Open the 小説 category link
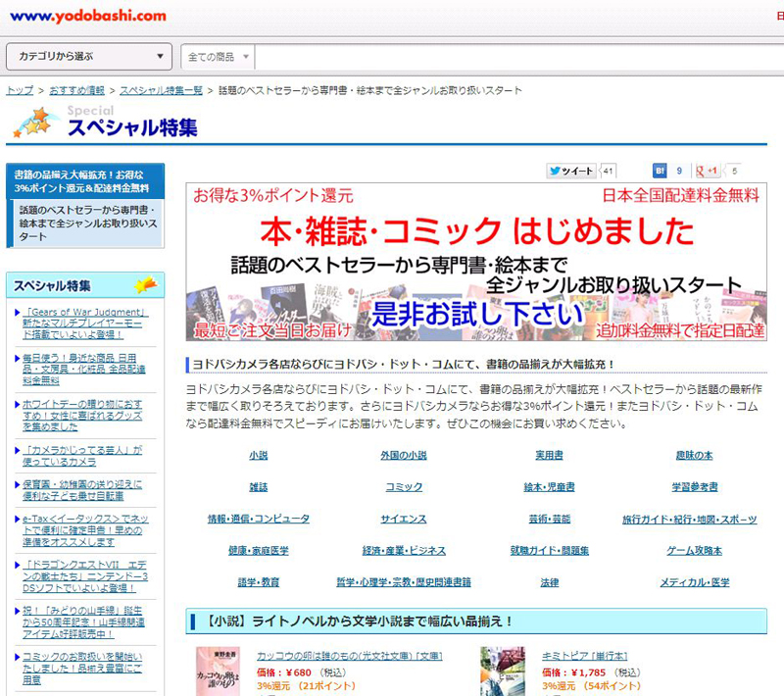Viewport: 784px width, 696px height. (x=258, y=456)
